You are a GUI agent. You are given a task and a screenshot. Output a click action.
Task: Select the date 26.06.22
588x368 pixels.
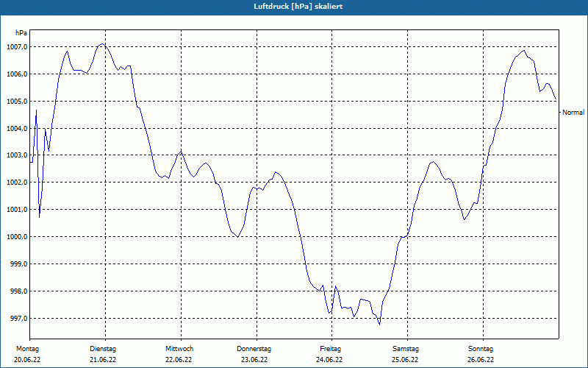pos(481,360)
